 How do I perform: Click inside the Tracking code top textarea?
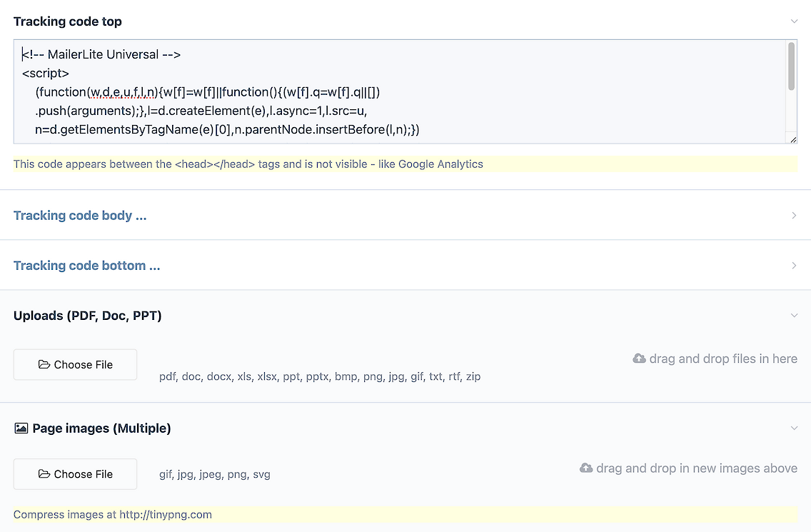400,91
